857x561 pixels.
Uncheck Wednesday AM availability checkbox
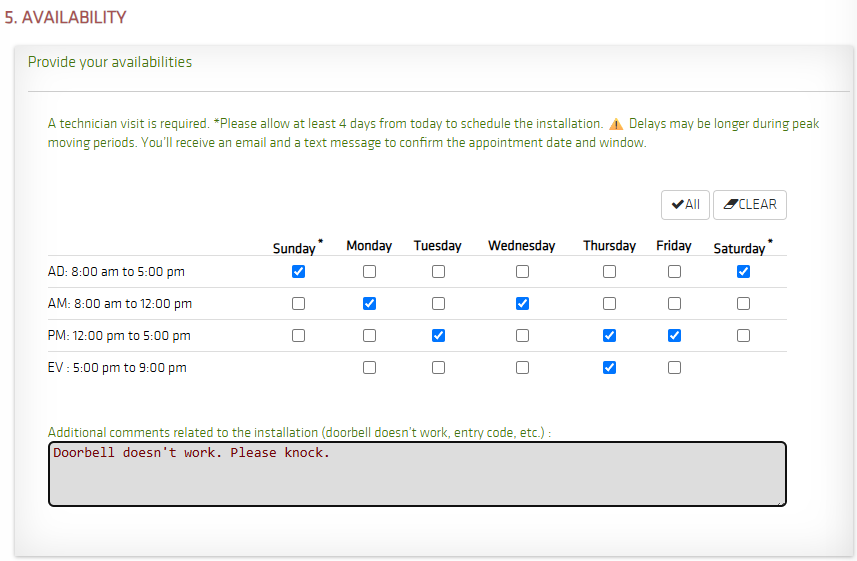(x=523, y=303)
